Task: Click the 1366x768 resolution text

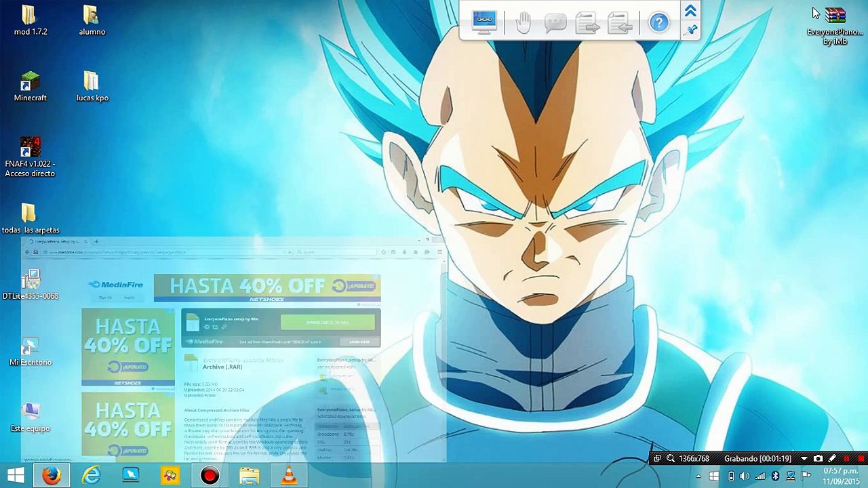Action: [694, 459]
